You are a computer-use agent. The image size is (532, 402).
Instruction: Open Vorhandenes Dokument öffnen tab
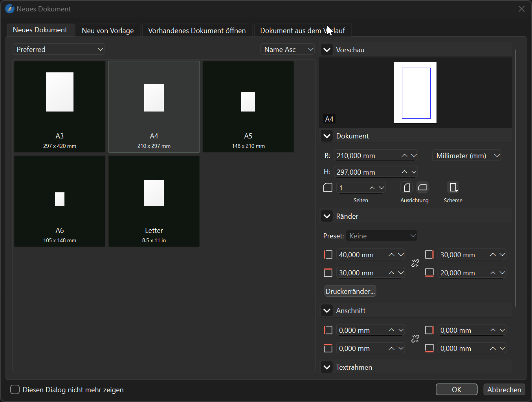pos(197,31)
